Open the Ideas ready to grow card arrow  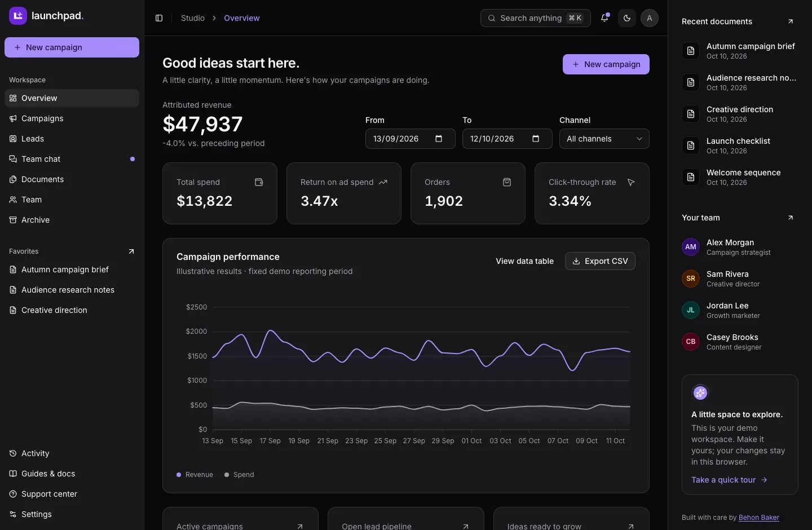pos(631,527)
